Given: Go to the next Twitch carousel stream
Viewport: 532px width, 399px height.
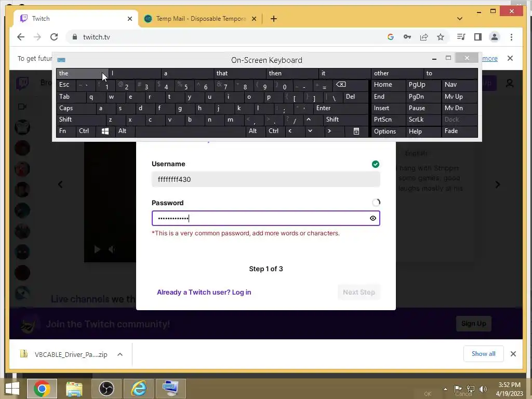Looking at the screenshot, I should coord(497,184).
